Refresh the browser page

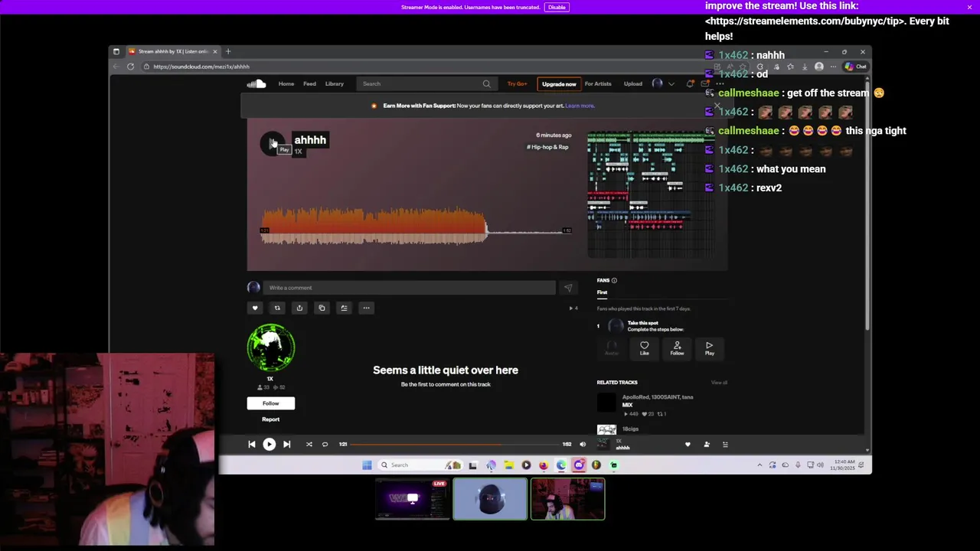130,67
